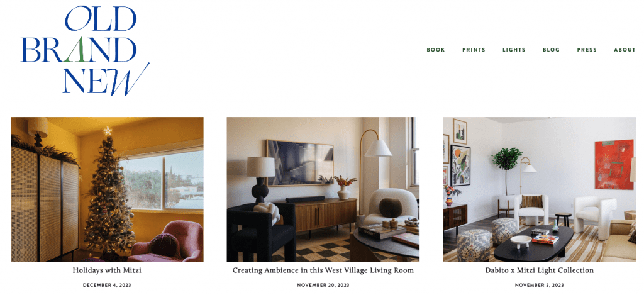The height and width of the screenshot is (295, 644).
Task: Open the Creating Ambience in this West Village article title
Action: coord(323,270)
